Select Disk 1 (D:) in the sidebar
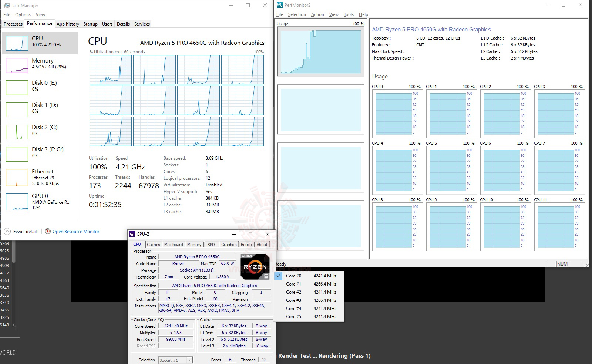 point(40,110)
